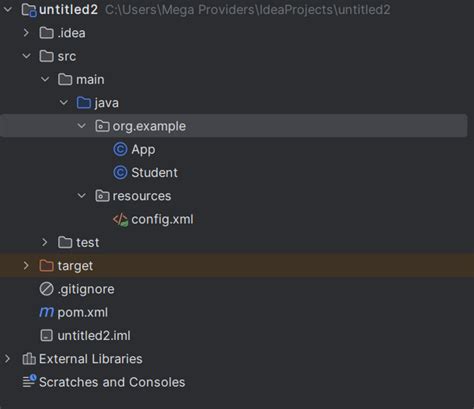Collapse the untitled2 project root
This screenshot has width=474, height=409.
pos(8,10)
